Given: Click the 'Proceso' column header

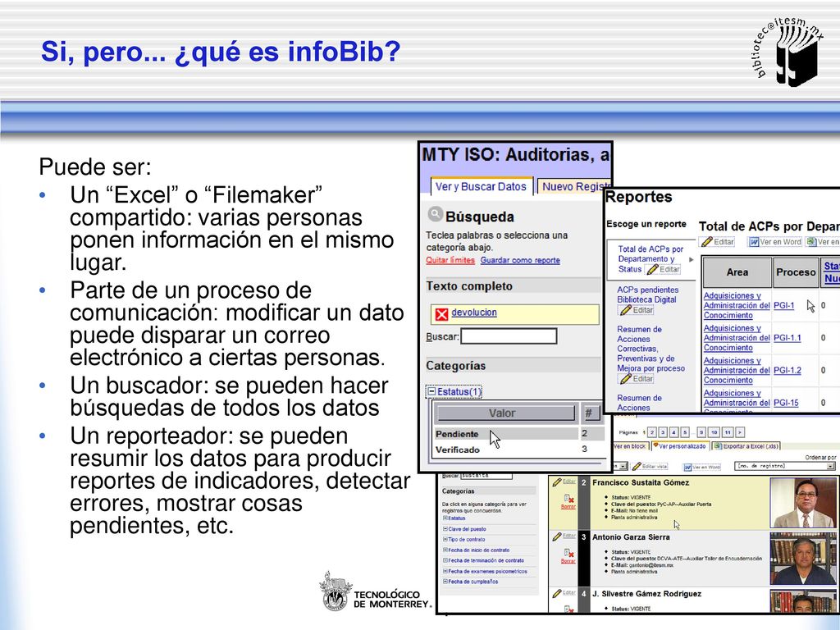Looking at the screenshot, I should coord(796,272).
